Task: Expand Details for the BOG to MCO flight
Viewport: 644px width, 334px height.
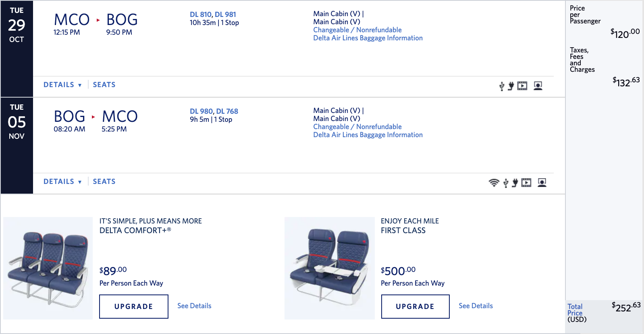Action: click(62, 182)
